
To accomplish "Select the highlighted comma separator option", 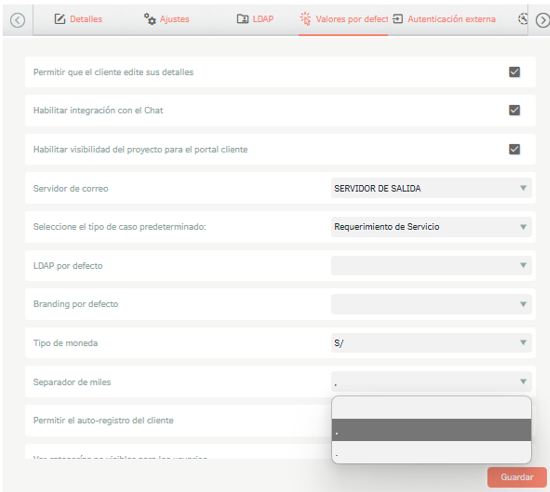I will (x=431, y=430).
